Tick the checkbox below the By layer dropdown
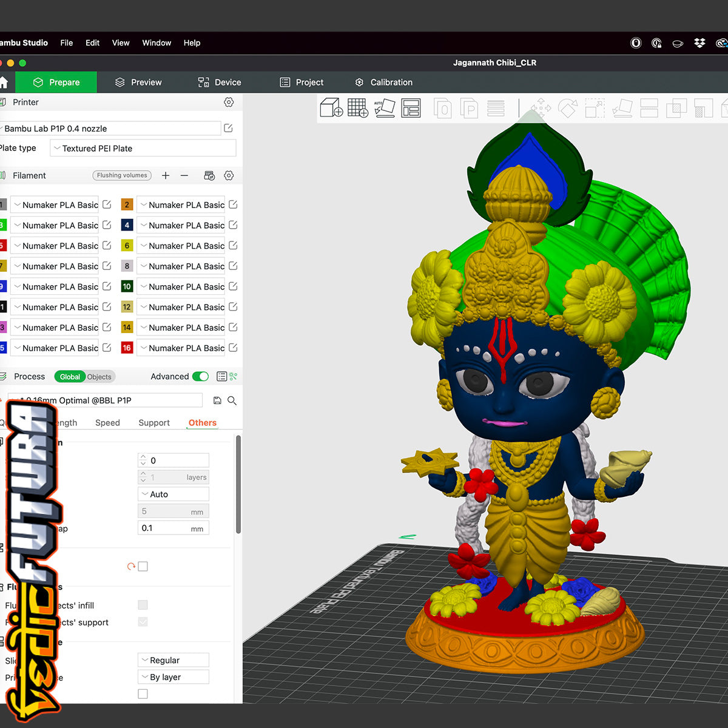The width and height of the screenshot is (728, 728). 143,694
